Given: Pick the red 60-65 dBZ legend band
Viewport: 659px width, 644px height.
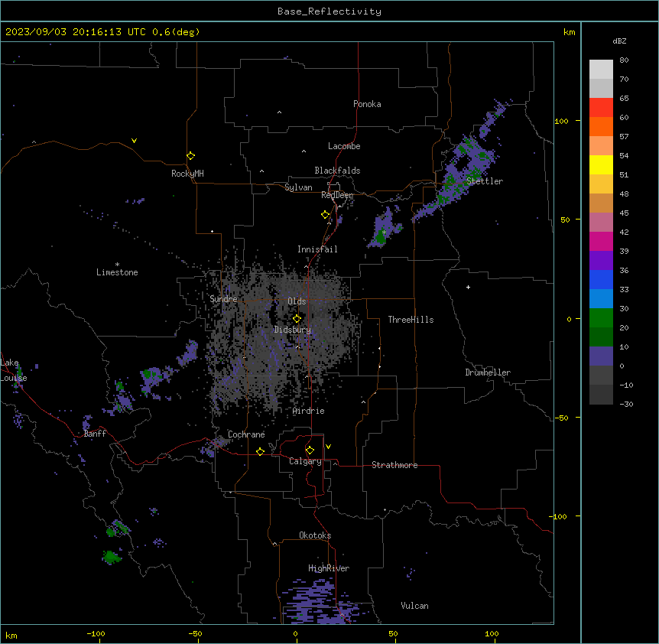Looking at the screenshot, I should 601,108.
